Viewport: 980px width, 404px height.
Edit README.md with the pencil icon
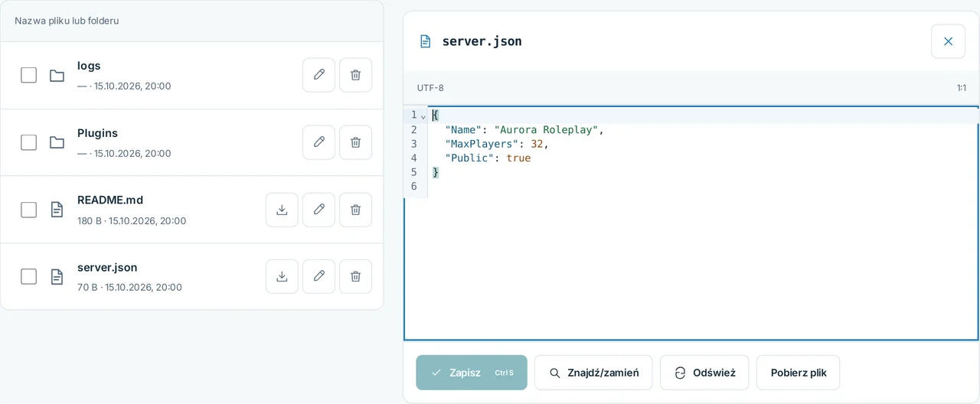[x=318, y=210]
